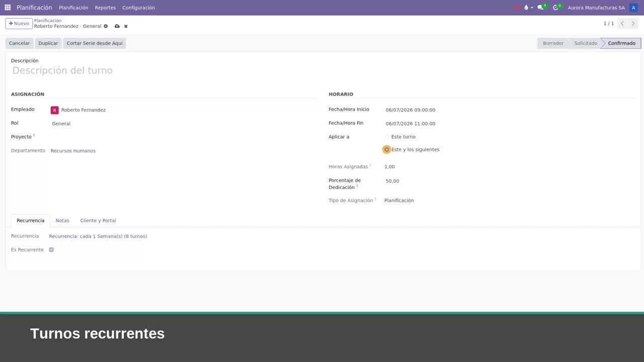Go to the next record arrow
Image resolution: width=644 pixels, height=362 pixels.
pyautogui.click(x=633, y=24)
